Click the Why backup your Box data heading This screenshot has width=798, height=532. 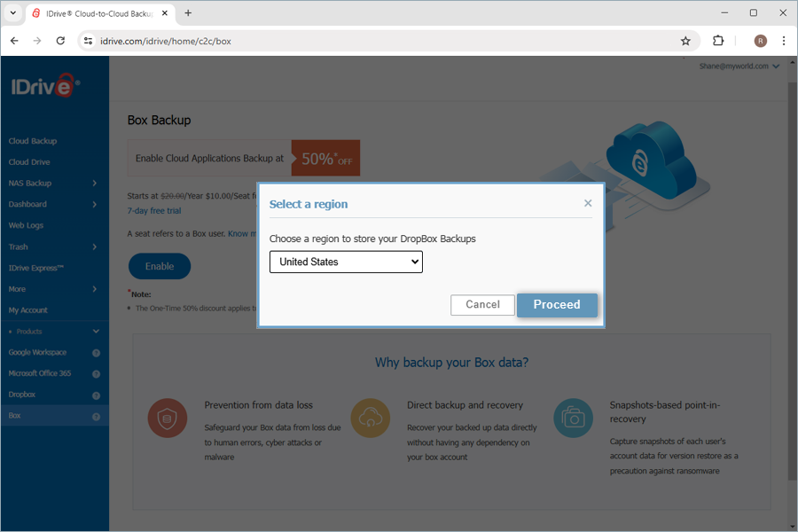point(451,363)
